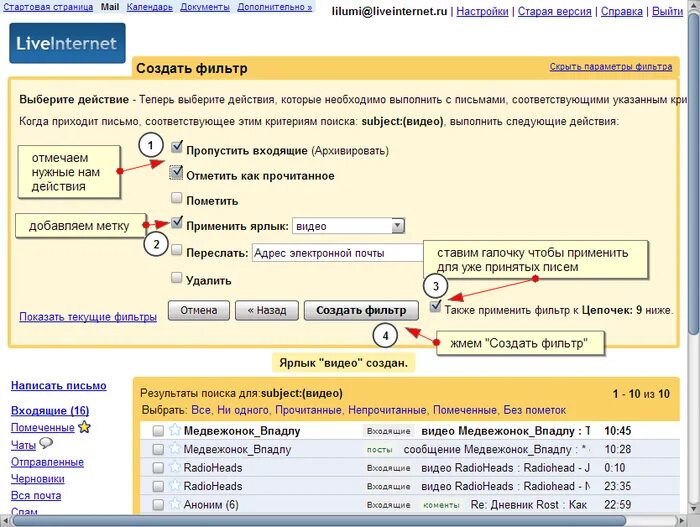Viewport: 700px width, 527px height.
Task: Star the Аноним (6) message
Action: (175, 504)
